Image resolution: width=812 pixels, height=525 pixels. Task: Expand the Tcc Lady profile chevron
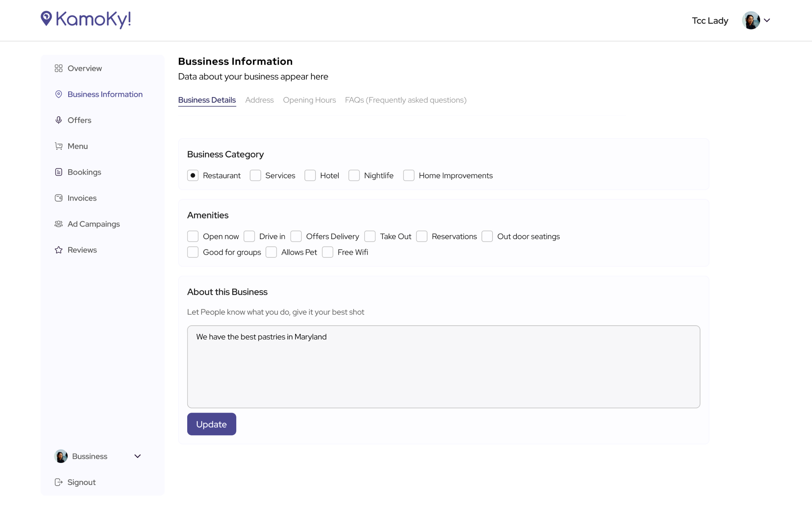[767, 20]
